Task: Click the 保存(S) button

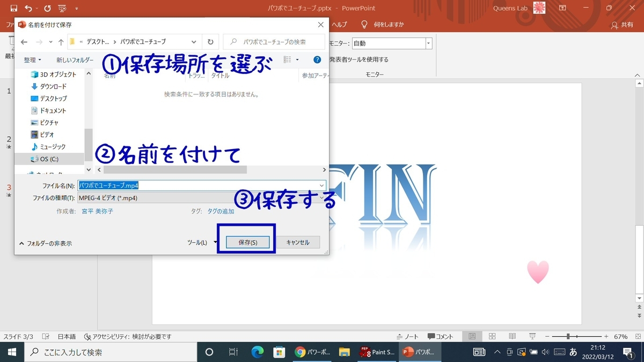Action: click(x=247, y=242)
